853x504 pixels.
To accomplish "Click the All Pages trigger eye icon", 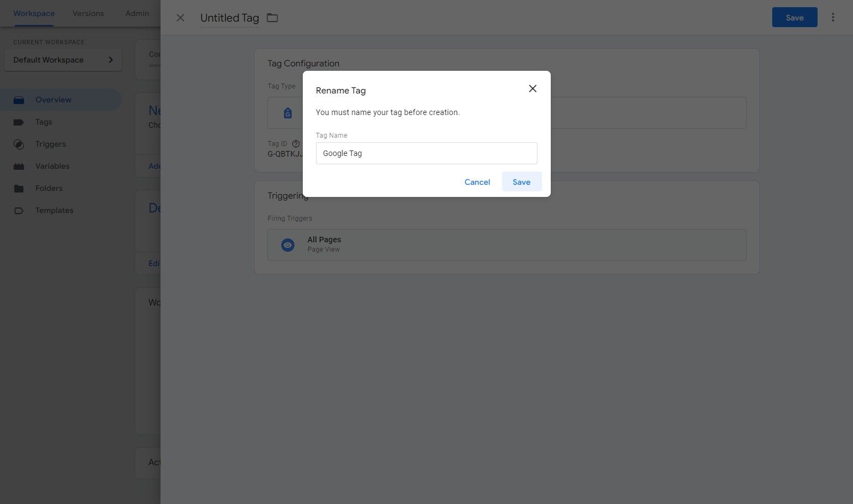I will 288,245.
